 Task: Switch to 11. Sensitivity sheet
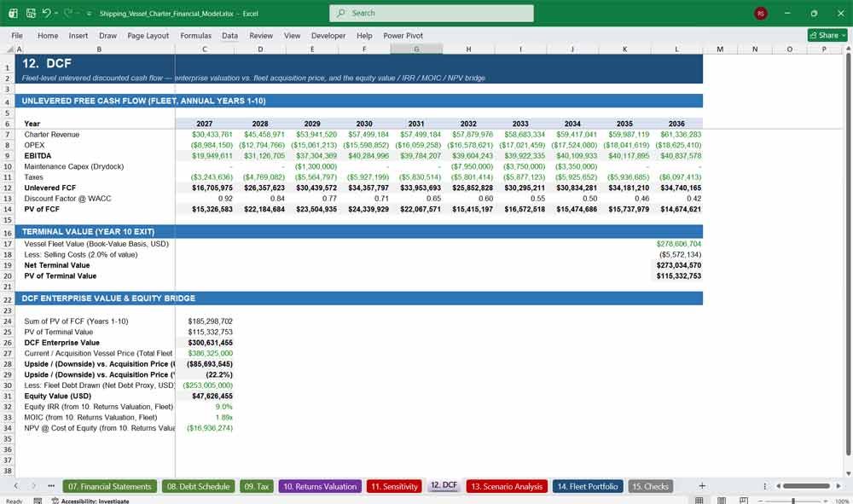pyautogui.click(x=394, y=487)
